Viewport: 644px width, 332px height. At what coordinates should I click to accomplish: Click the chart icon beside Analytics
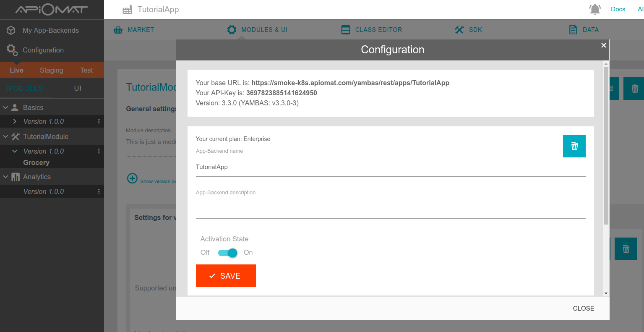coord(16,177)
